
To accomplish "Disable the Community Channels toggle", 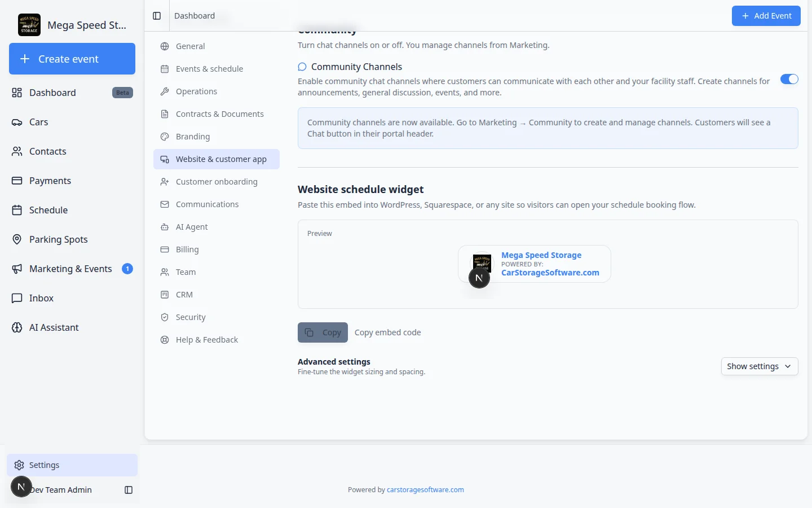I will coord(789,79).
